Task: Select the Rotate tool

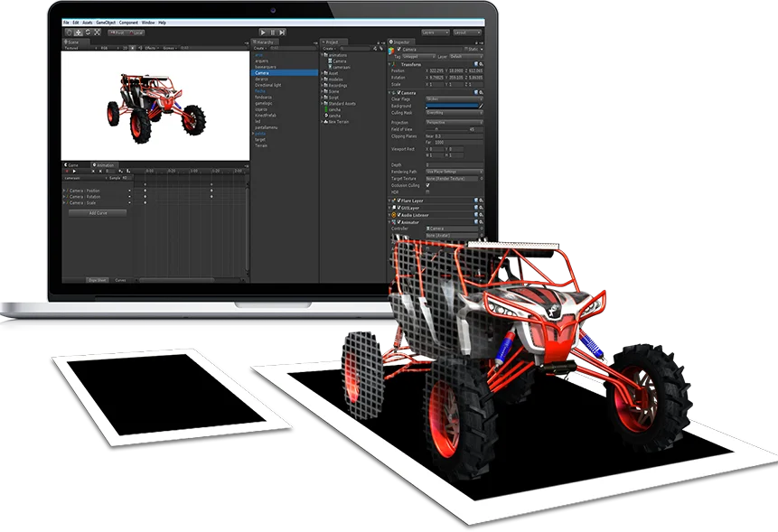Action: (x=88, y=33)
